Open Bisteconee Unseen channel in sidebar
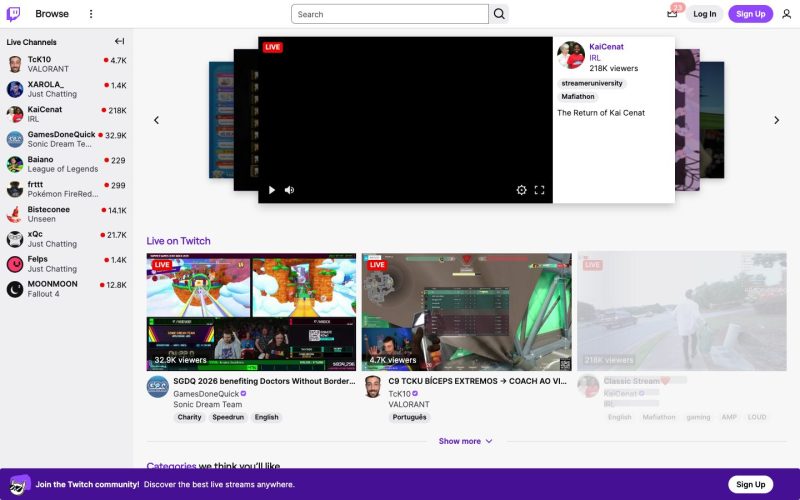Screen dimensions: 800x500 pos(66,214)
